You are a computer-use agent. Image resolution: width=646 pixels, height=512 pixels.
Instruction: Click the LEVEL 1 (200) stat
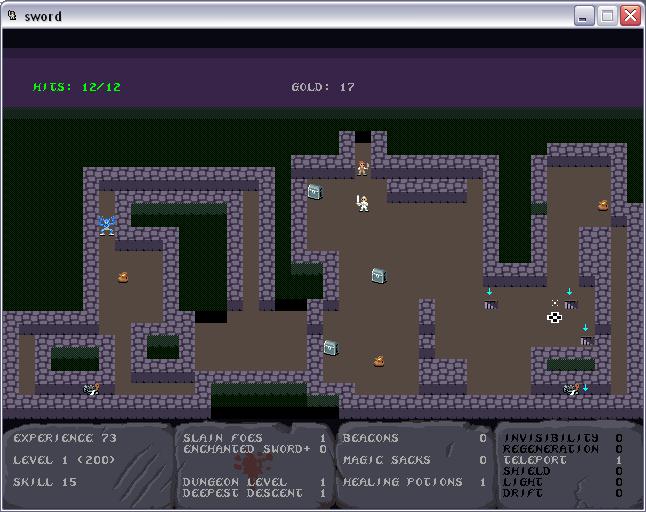click(x=64, y=460)
